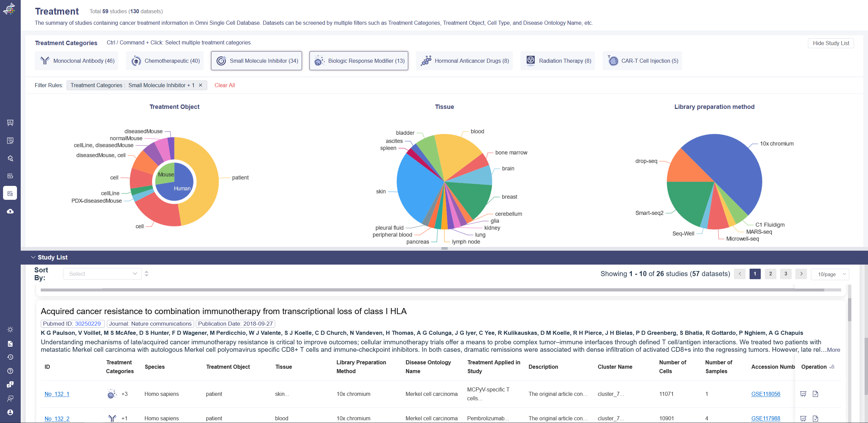The width and height of the screenshot is (868, 423).
Task: Open the dataset search sidebar icon
Action: pos(10,140)
